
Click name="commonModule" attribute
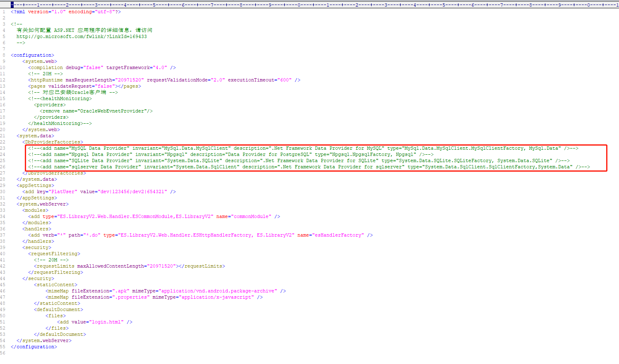click(244, 216)
